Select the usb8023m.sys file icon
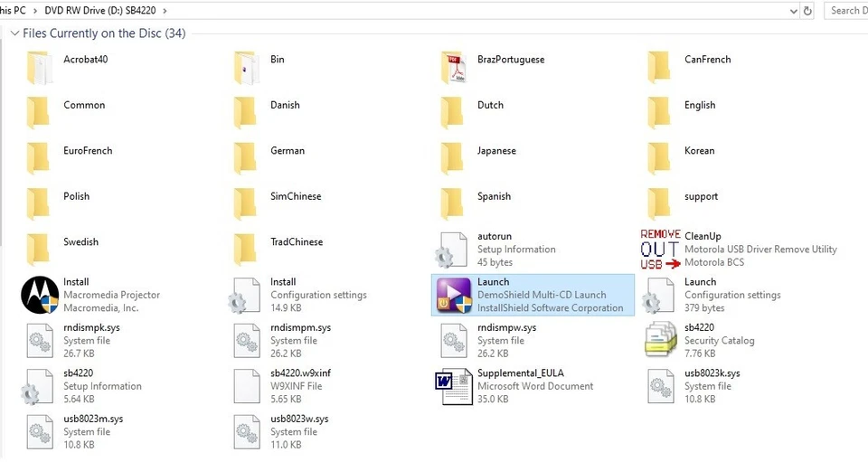Image resolution: width=868 pixels, height=462 pixels. (40, 432)
